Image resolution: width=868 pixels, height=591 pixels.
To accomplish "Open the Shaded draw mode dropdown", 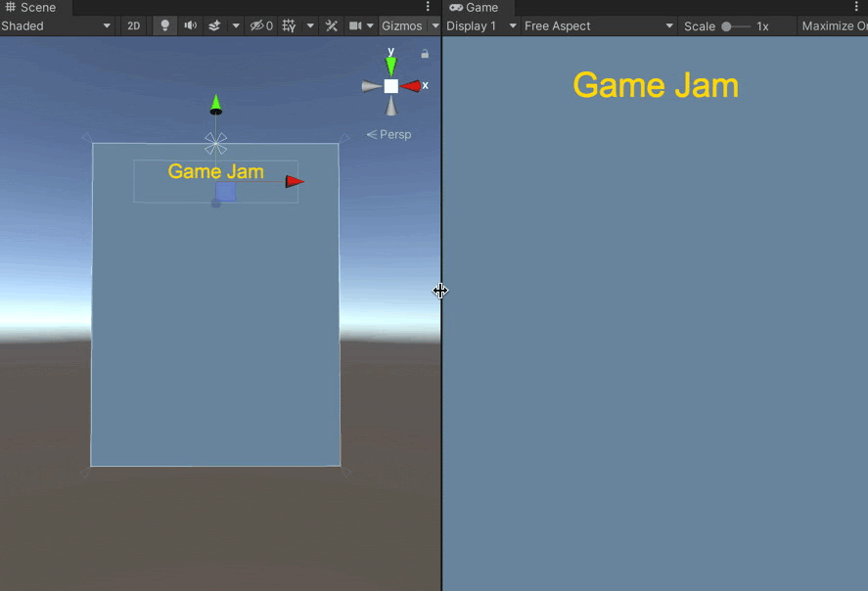I will (x=56, y=26).
